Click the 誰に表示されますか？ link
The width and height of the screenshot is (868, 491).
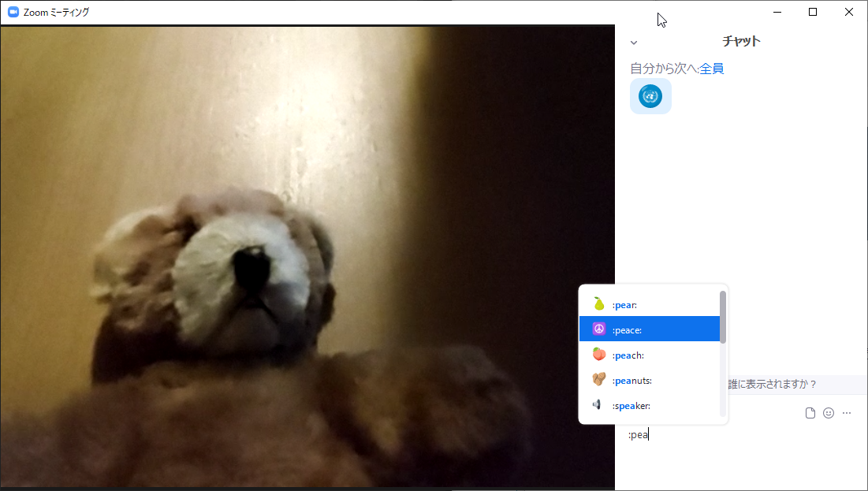(773, 384)
